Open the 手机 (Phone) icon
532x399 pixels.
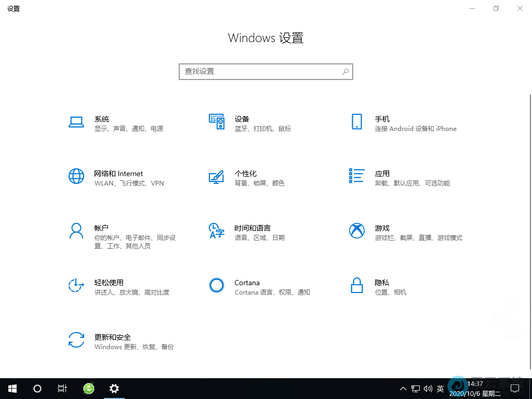point(356,122)
